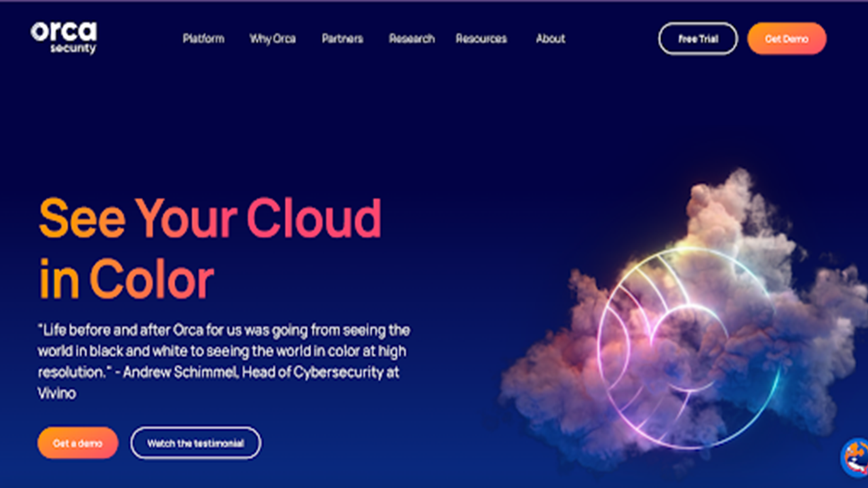
Task: Click the Andrew Schimmel name in quote
Action: [x=178, y=372]
